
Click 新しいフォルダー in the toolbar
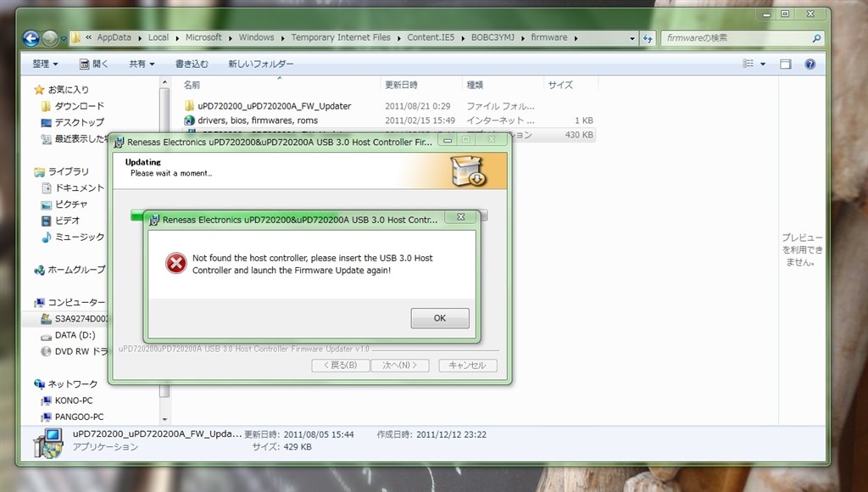click(261, 64)
